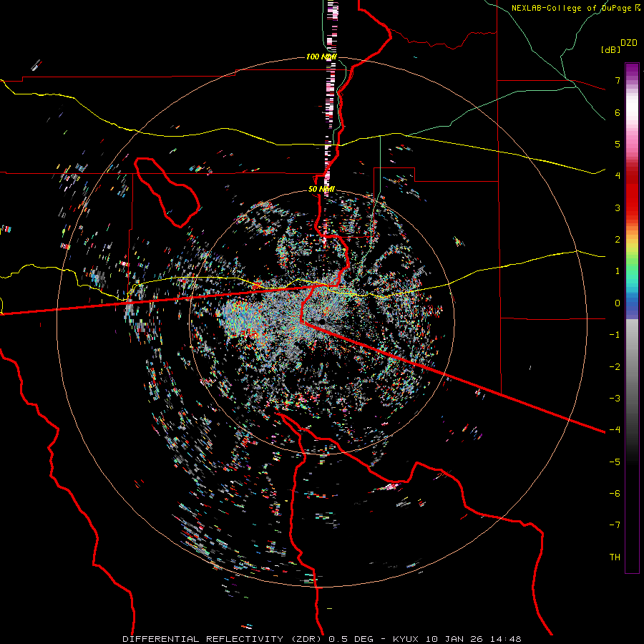The width and height of the screenshot is (644, 644).
Task: Click the -6 value on the color scale
Action: (x=615, y=494)
